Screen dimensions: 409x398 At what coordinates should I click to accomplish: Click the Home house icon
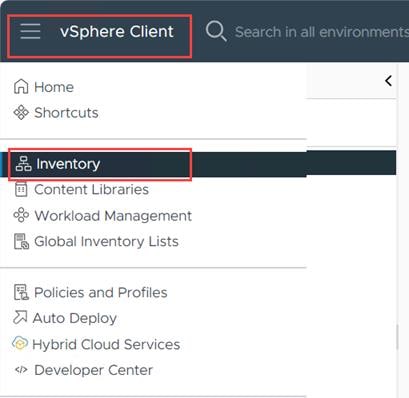tap(21, 87)
